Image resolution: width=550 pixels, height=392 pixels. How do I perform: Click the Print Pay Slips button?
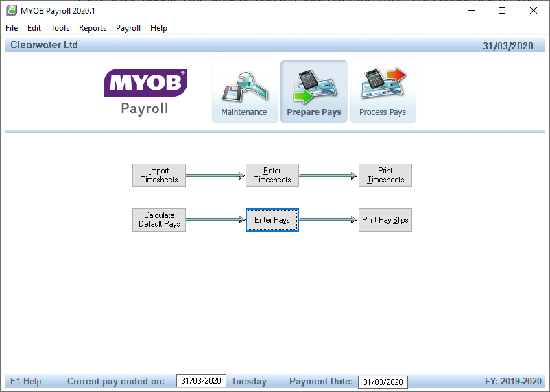[x=385, y=220]
